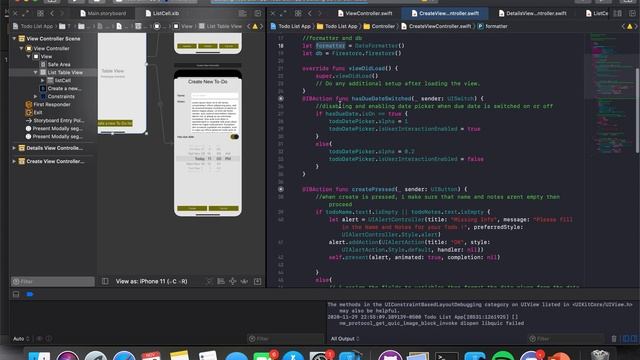The width and height of the screenshot is (640, 360).
Task: Open the Auto variables scope dropdown
Action: coord(21,339)
